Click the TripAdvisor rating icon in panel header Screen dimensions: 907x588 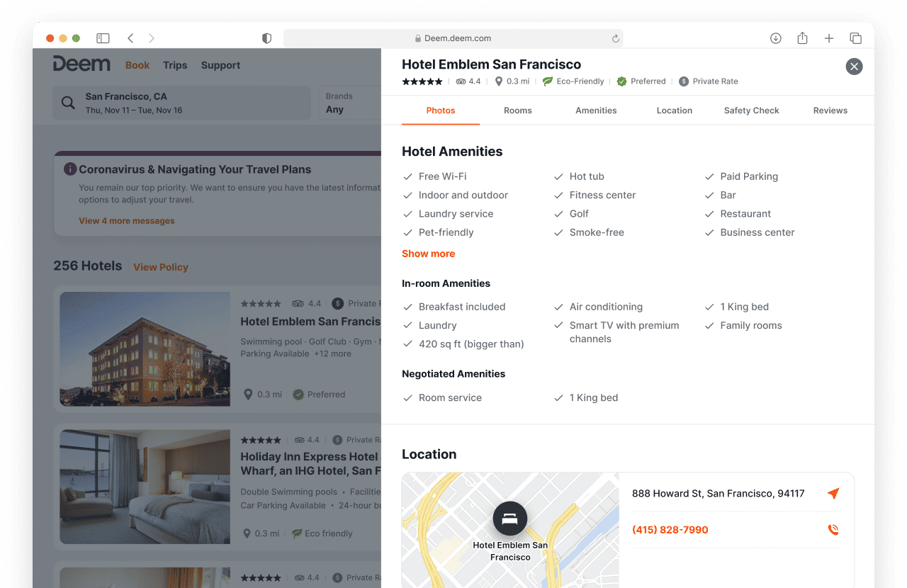461,81
